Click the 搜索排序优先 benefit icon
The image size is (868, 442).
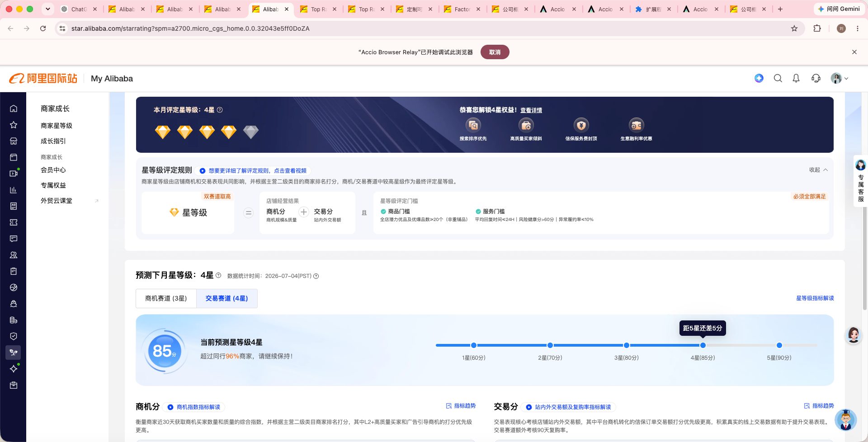[x=473, y=125]
